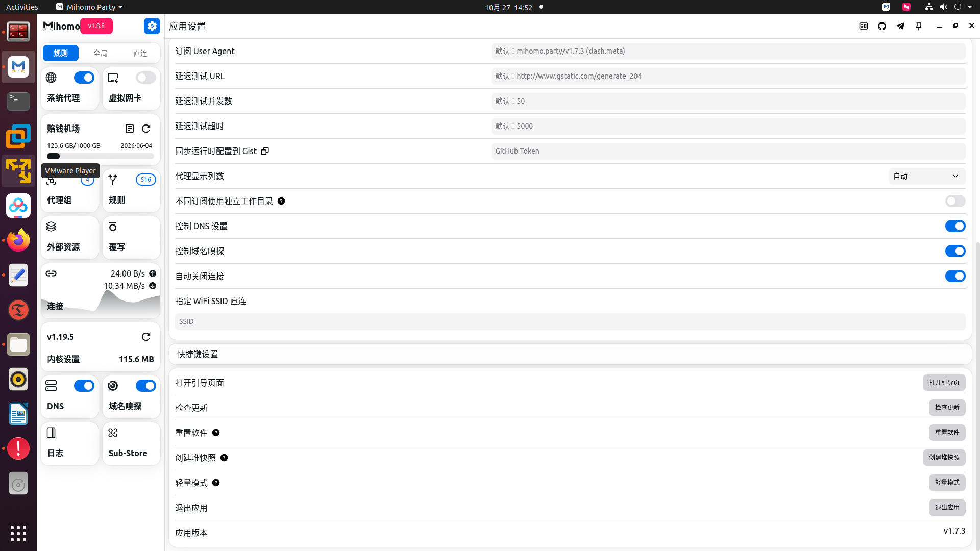
Task: Refresh kernel version v1.19.5
Action: tap(146, 337)
